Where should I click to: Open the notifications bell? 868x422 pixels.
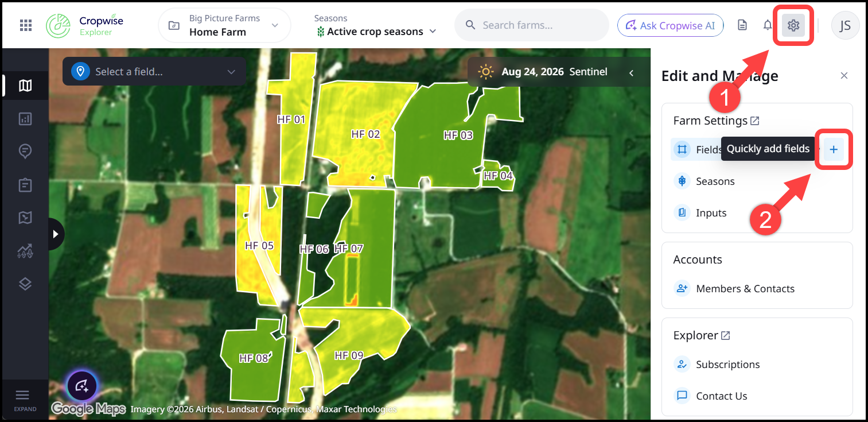coord(768,25)
